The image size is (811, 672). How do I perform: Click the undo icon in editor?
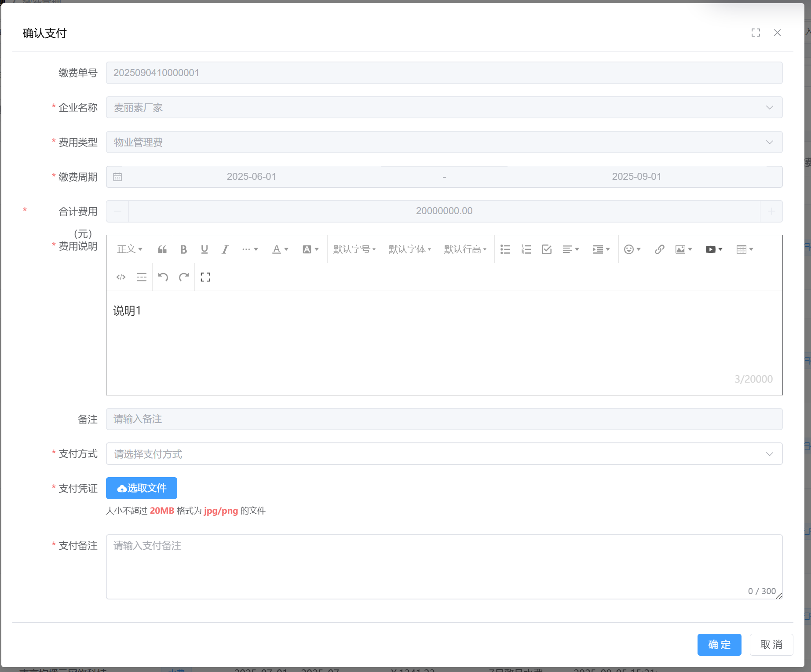163,277
